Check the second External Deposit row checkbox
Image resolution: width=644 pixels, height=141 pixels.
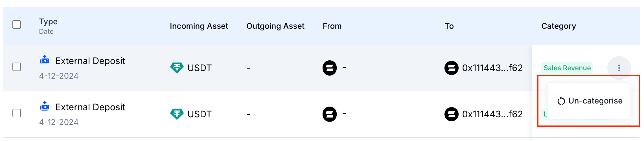pos(17,113)
